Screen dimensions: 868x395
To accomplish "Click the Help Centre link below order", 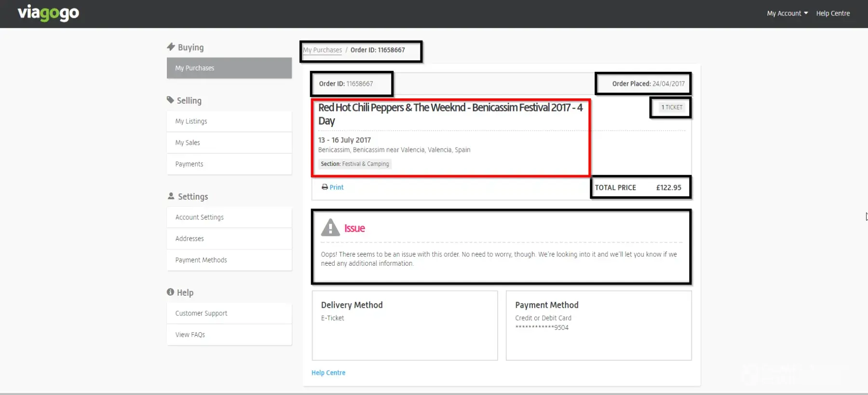I will 328,373.
